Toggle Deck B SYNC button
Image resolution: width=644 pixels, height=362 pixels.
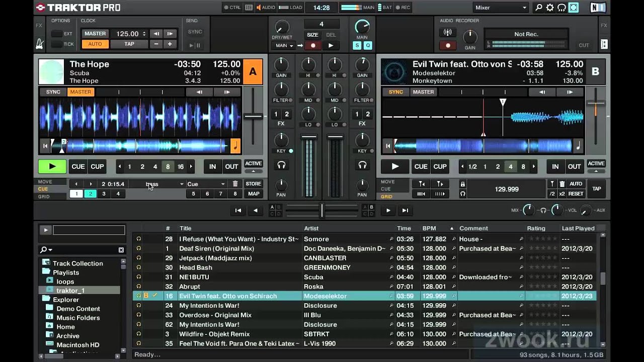tap(396, 92)
